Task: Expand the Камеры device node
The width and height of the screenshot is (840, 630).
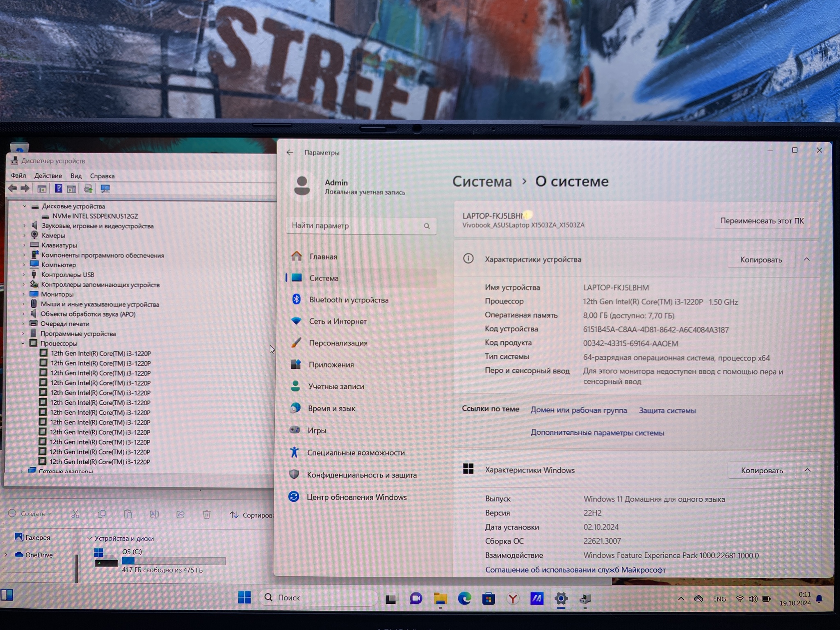Action: pyautogui.click(x=24, y=235)
